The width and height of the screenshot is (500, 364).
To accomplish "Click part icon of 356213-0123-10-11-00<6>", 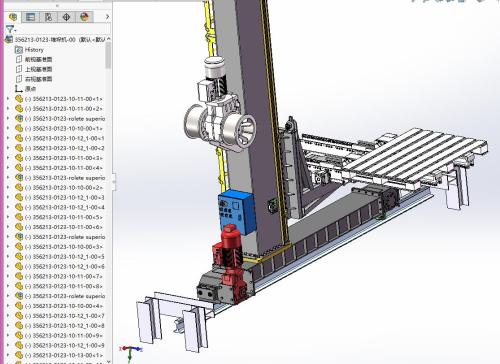I will point(19,227).
